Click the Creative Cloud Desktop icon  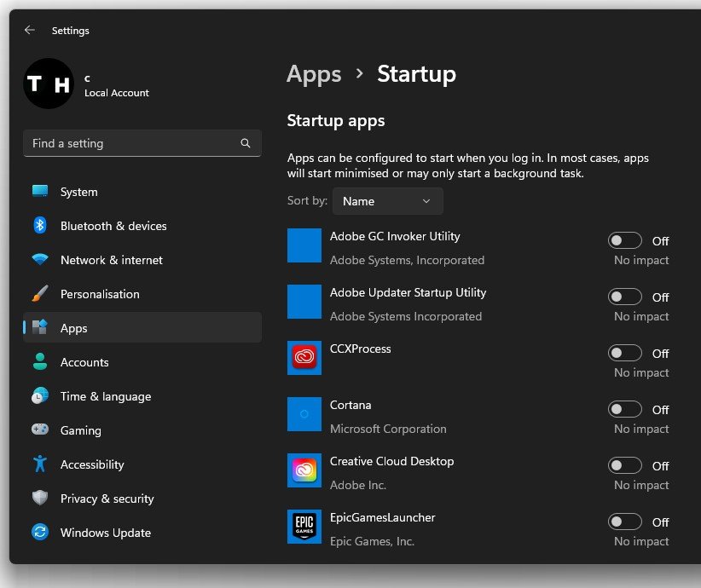pyautogui.click(x=304, y=470)
